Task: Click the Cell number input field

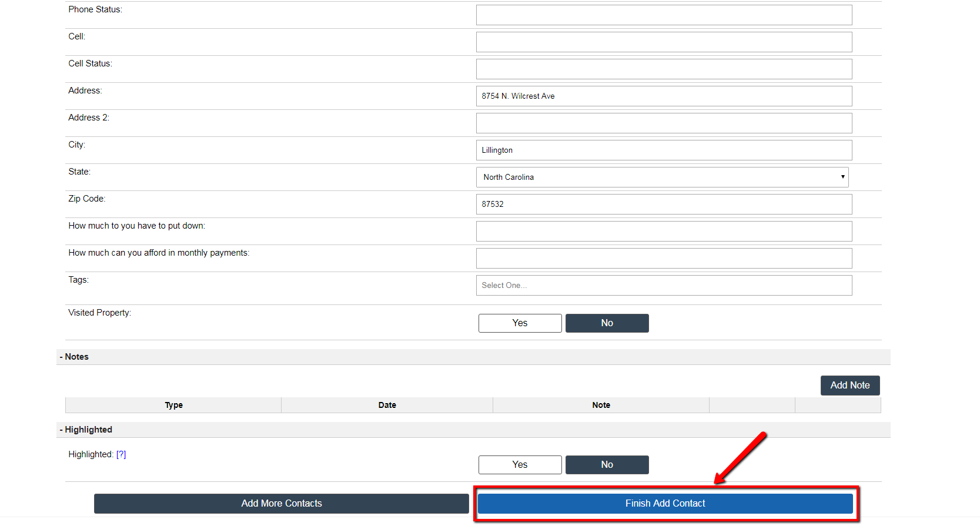Action: [664, 42]
